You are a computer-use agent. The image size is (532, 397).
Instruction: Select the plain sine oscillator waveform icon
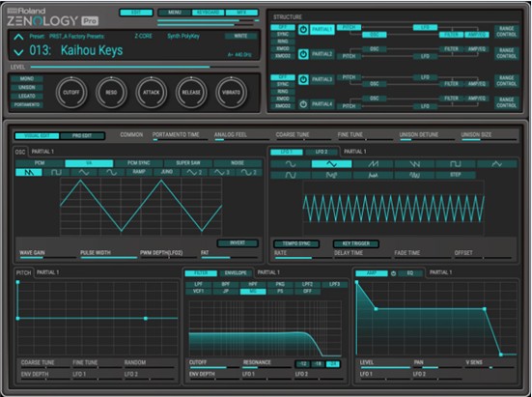[111, 172]
